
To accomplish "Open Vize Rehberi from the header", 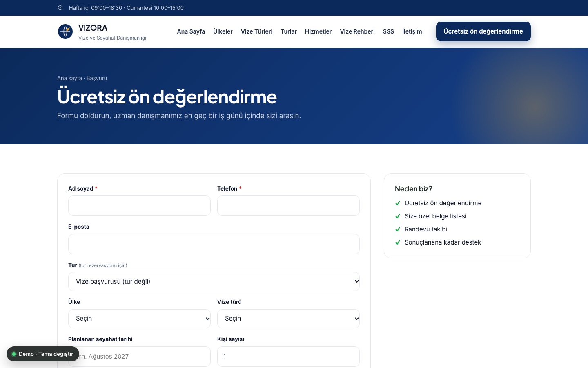I will tap(357, 31).
